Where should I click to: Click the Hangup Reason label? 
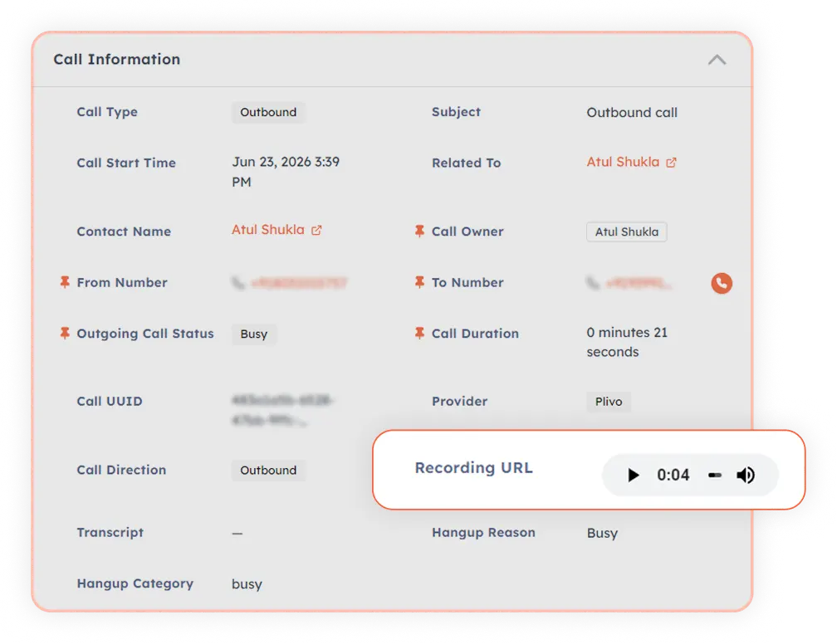(x=483, y=533)
